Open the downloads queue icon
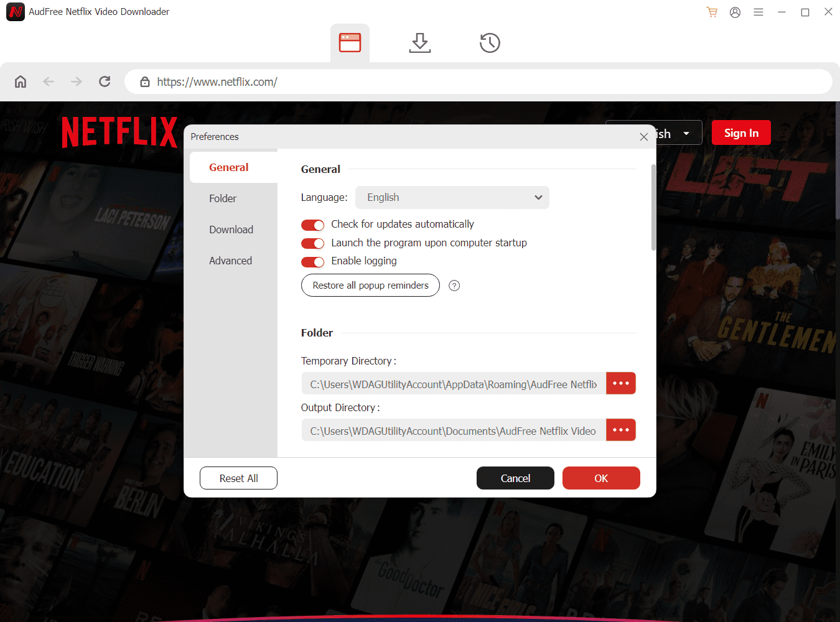 click(x=420, y=43)
